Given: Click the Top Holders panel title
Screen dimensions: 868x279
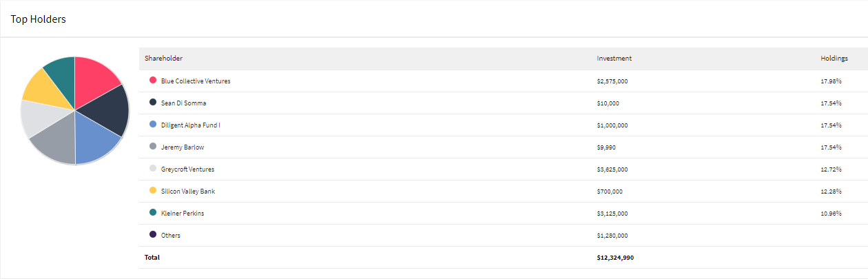Looking at the screenshot, I should (39, 19).
